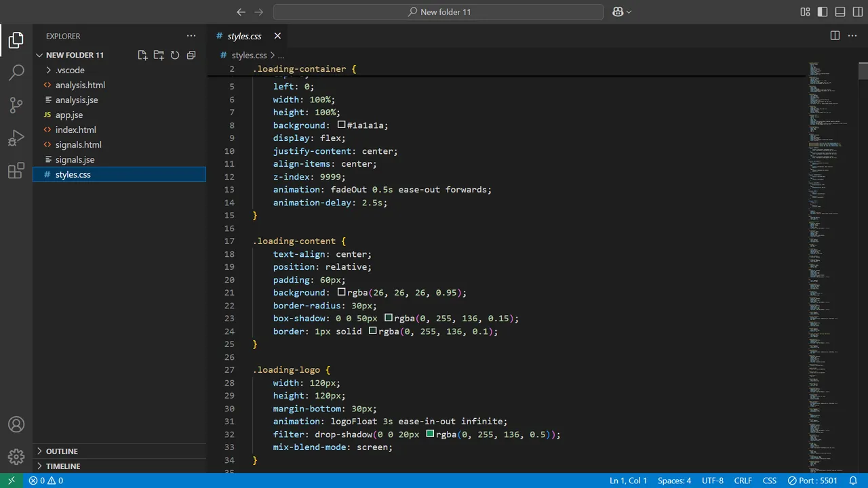Open the Extensions view

pos(16,171)
